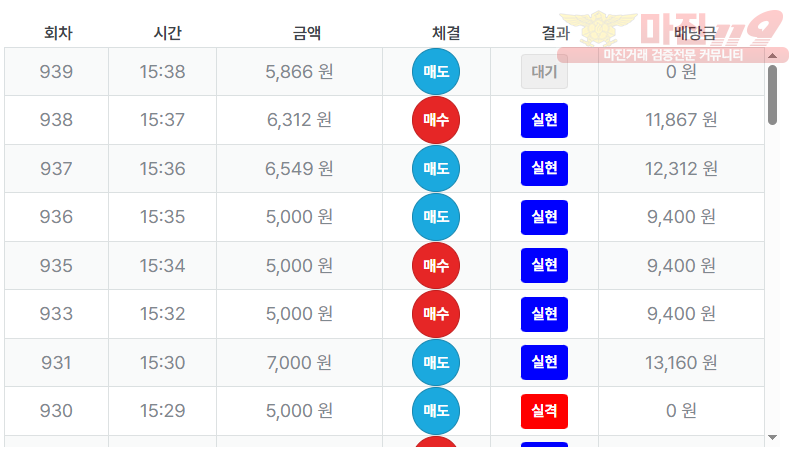
Task: Click the scrollbar up arrow
Action: click(x=772, y=56)
